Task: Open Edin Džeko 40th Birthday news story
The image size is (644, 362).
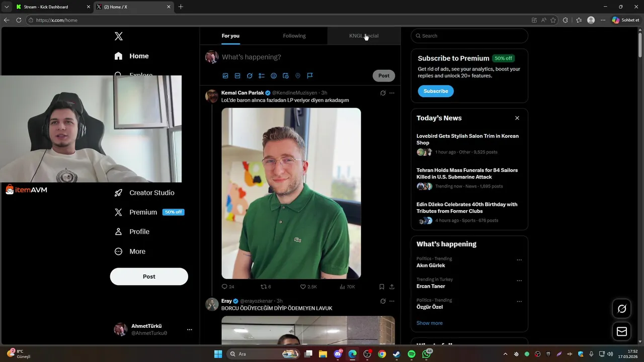Action: point(467,208)
